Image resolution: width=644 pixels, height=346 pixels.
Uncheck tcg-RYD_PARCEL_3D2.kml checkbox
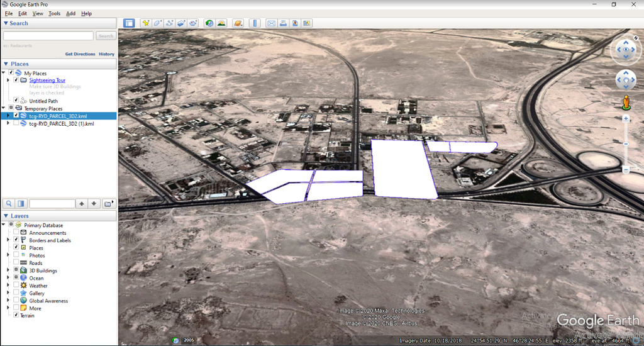(16, 116)
